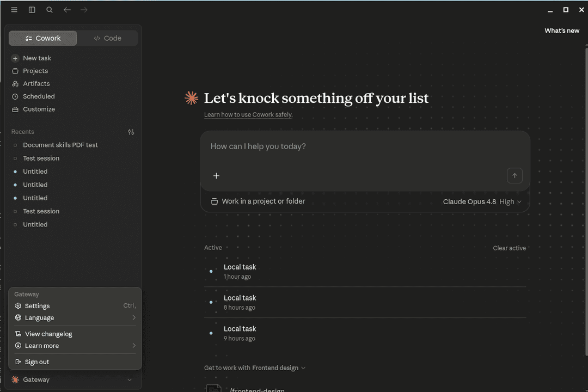Choose View changelog menu item
588x392 pixels.
tap(75, 334)
